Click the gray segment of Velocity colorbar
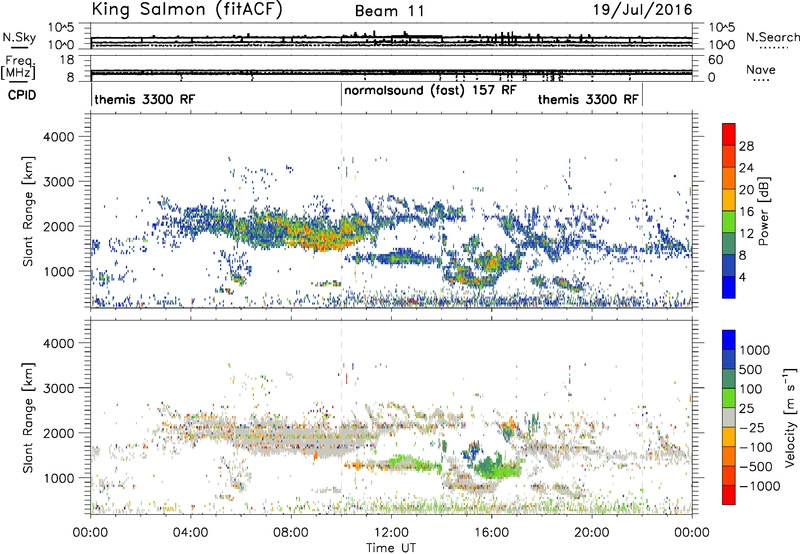 [729, 417]
